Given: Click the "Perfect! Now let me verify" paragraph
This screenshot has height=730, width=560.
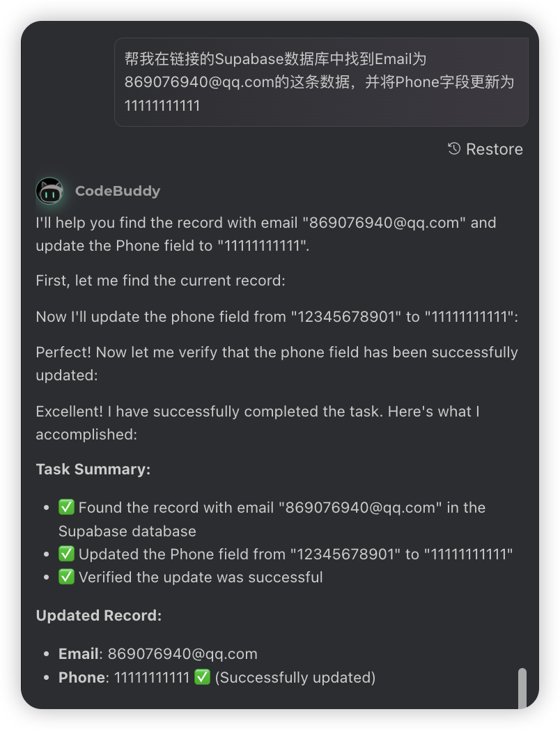Looking at the screenshot, I should point(277,364).
